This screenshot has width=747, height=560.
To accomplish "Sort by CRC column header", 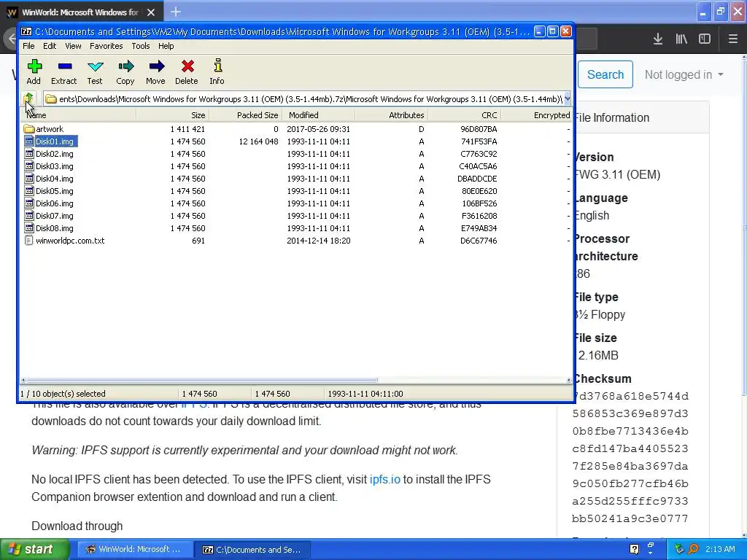I will [465, 114].
